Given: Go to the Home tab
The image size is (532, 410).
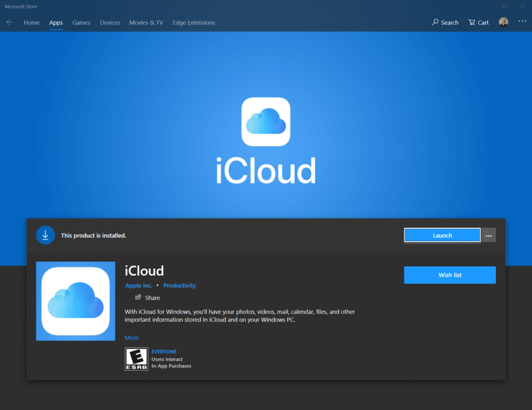Looking at the screenshot, I should (x=32, y=23).
